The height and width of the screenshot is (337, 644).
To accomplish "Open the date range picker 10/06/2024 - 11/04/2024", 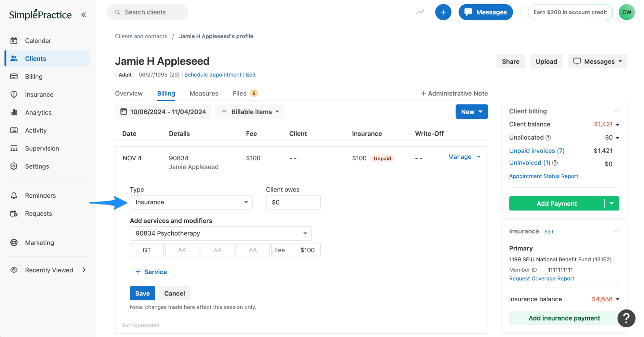I will pyautogui.click(x=163, y=112).
